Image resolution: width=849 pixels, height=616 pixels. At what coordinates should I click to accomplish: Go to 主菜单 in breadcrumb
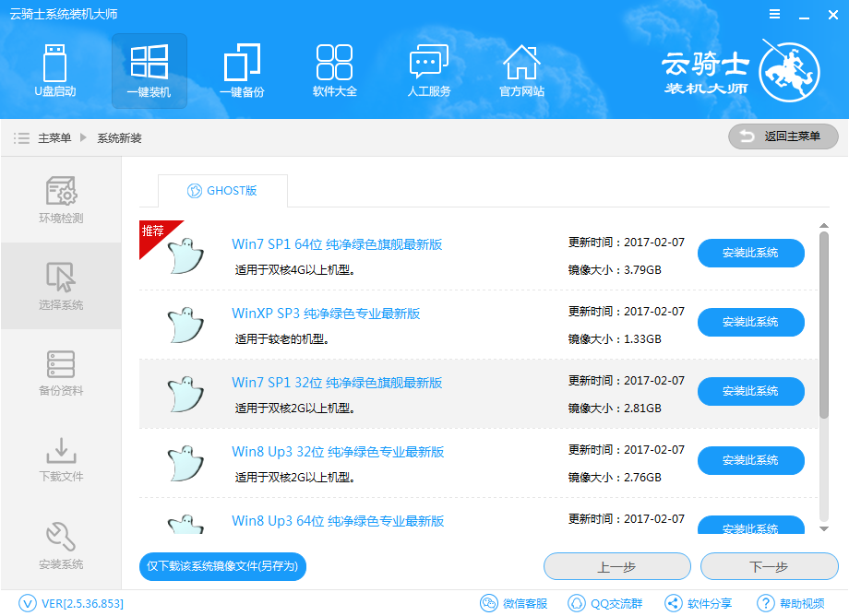pyautogui.click(x=54, y=138)
